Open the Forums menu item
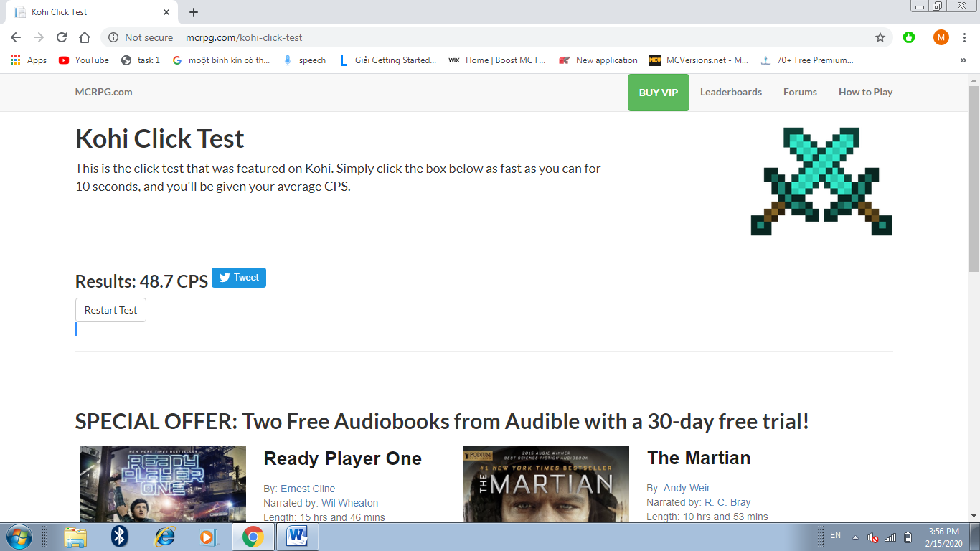This screenshot has width=980, height=551. click(x=800, y=92)
